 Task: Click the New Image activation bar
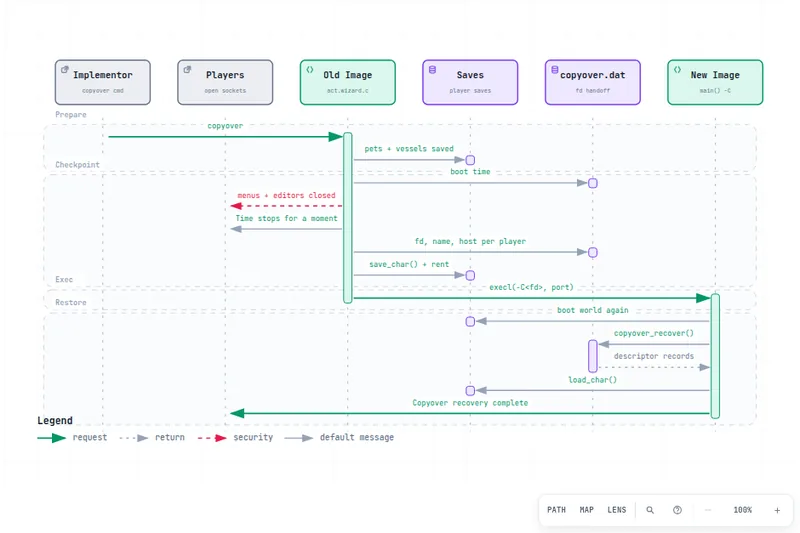[715, 356]
